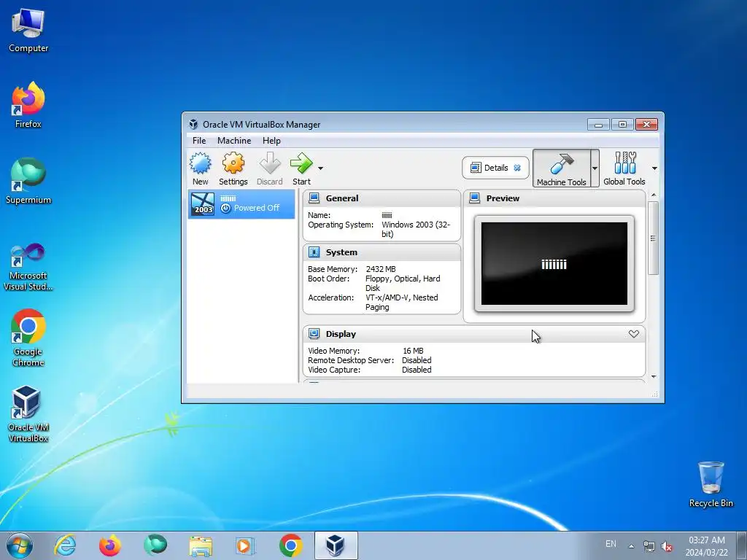
Task: Open the Recycle Bin on desktop
Action: click(711, 484)
